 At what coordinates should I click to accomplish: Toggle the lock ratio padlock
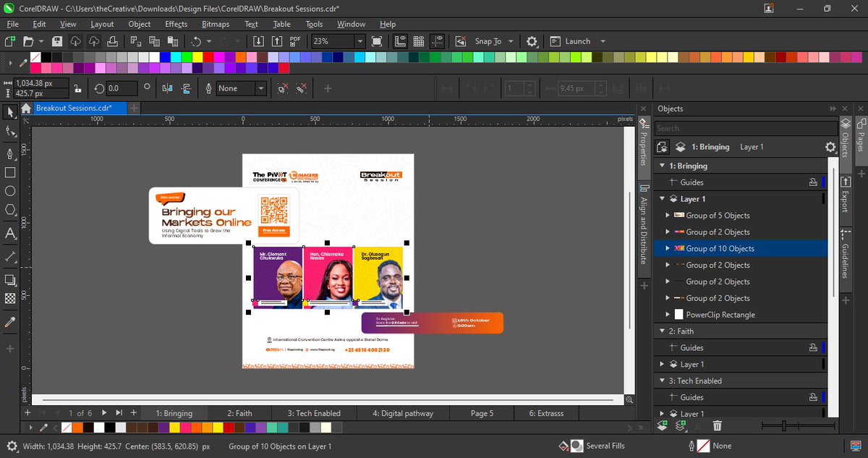coord(77,88)
